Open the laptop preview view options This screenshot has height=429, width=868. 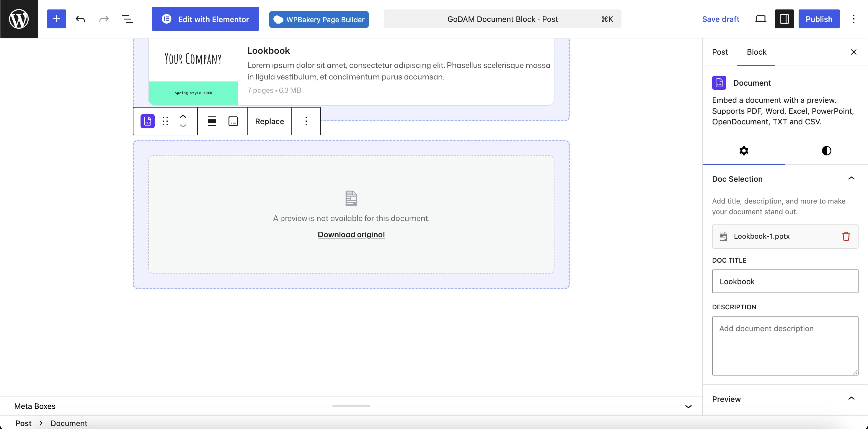tap(761, 19)
